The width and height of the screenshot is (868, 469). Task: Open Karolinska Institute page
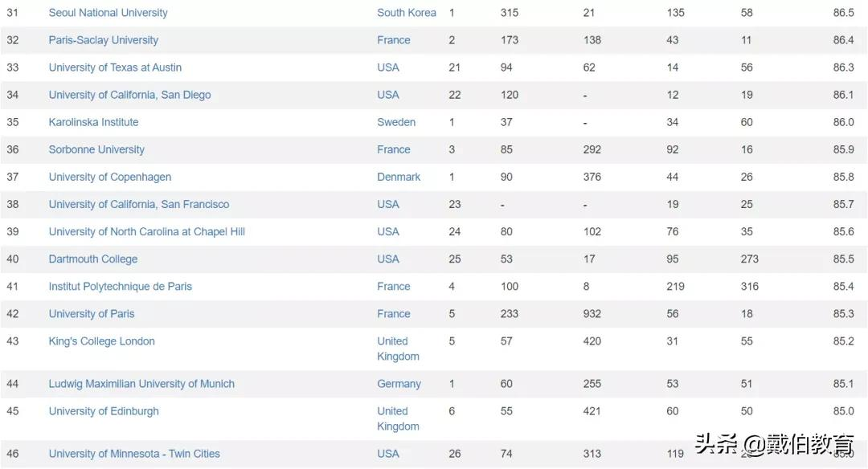click(93, 122)
